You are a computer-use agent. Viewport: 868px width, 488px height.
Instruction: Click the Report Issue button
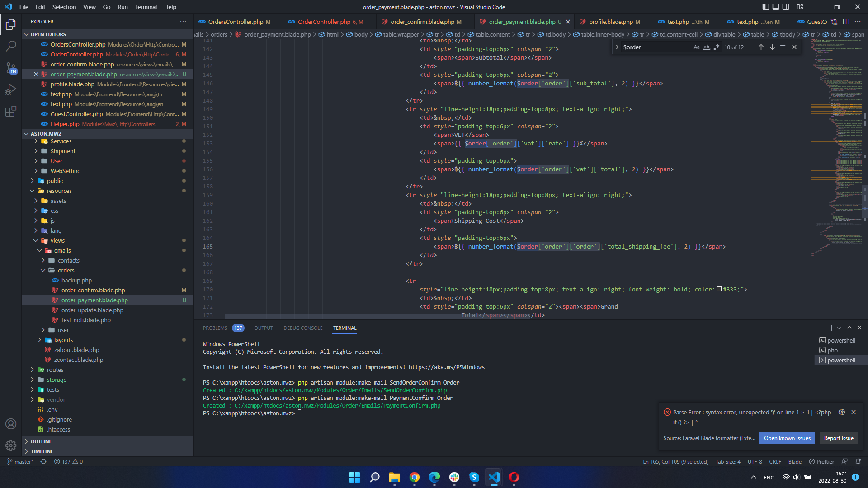click(x=839, y=438)
